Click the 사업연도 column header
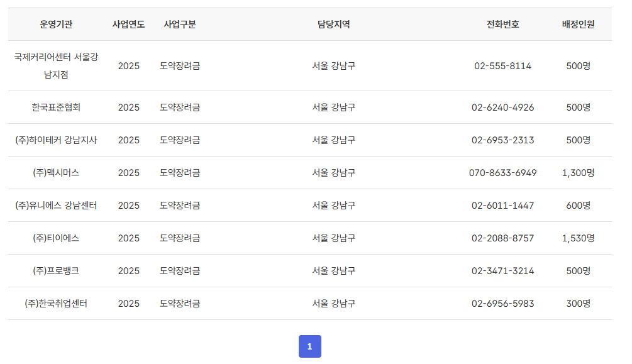 (x=128, y=24)
